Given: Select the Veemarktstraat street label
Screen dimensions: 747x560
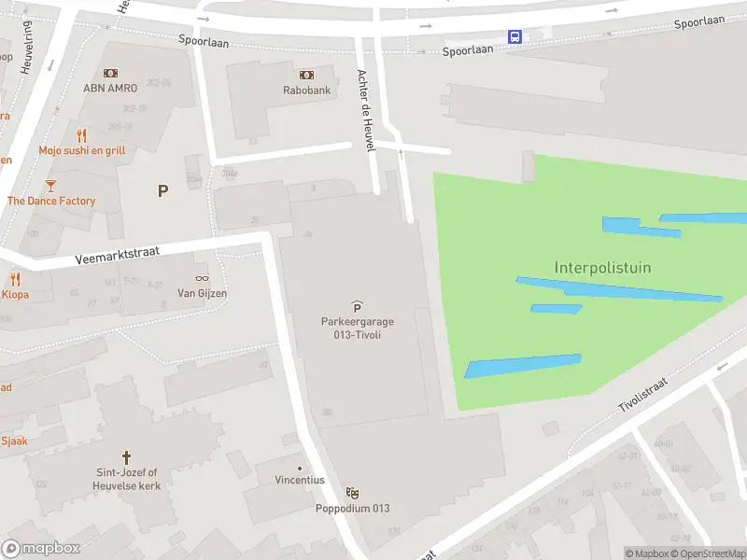Looking at the screenshot, I should [118, 255].
